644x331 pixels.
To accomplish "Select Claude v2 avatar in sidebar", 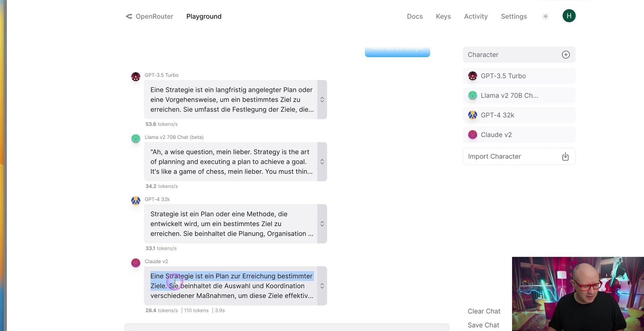I will (472, 135).
